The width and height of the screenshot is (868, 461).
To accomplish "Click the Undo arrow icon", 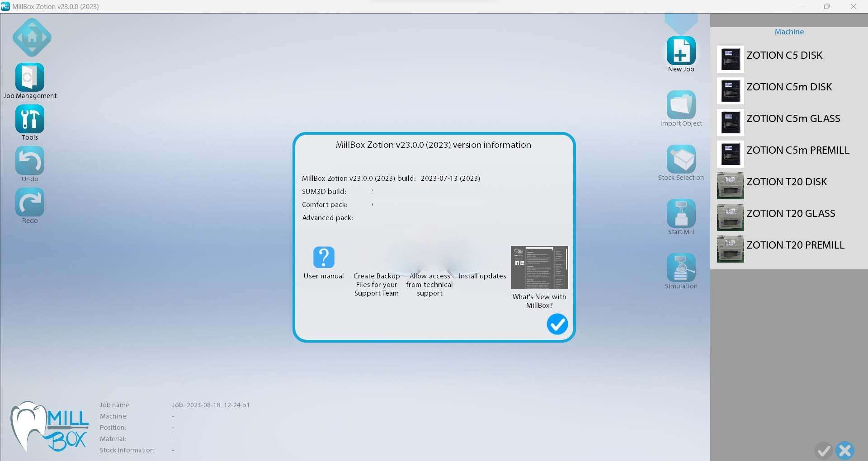I will tap(30, 161).
